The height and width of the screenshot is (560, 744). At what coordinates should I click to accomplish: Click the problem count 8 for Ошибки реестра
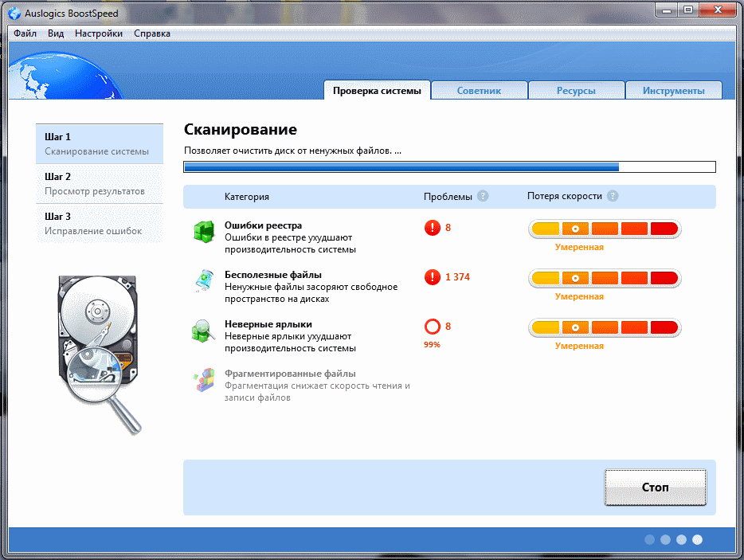pos(448,228)
